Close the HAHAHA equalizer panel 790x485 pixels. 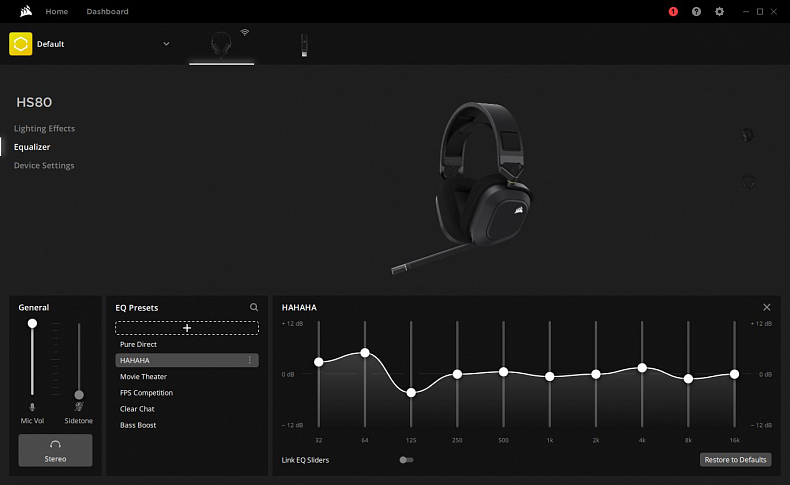(767, 307)
